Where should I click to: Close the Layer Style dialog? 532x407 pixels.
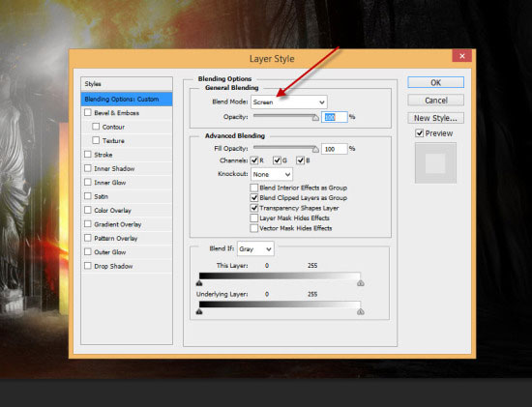tap(461, 56)
